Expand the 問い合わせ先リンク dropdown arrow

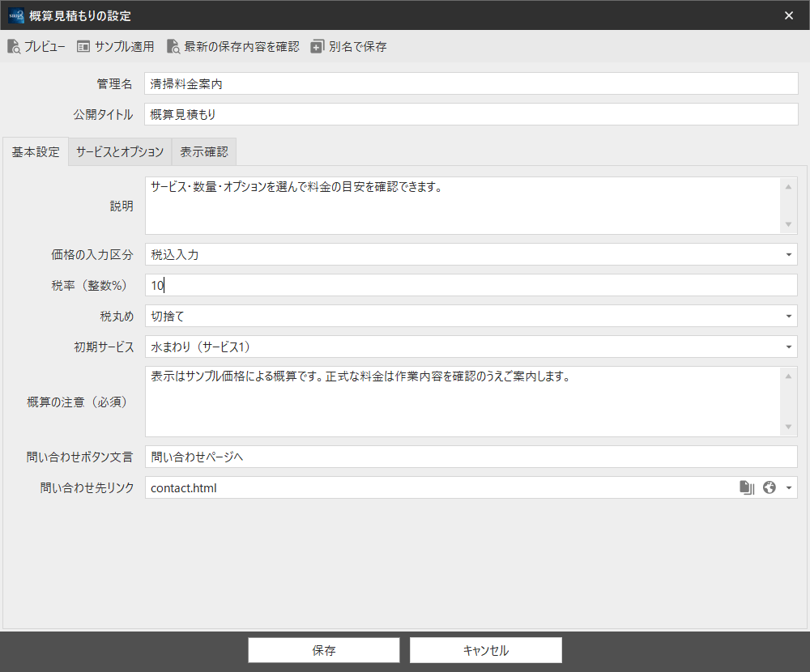click(789, 487)
